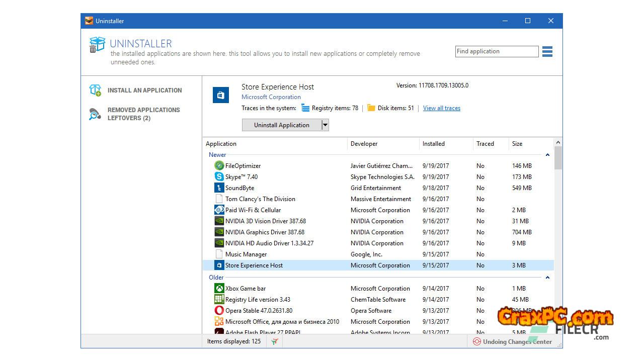Click the NVIDIA Graphics Driver icon
644x362 pixels.
coord(219,232)
